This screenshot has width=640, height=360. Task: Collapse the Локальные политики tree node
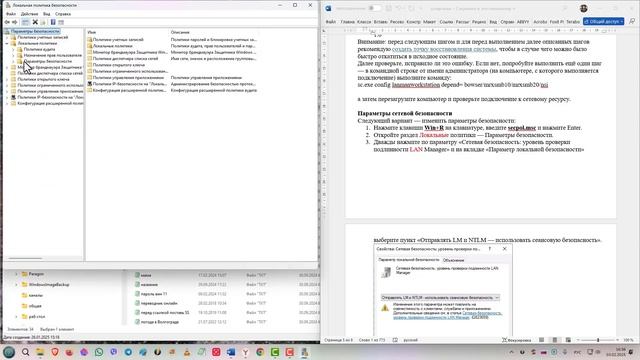(x=7, y=43)
